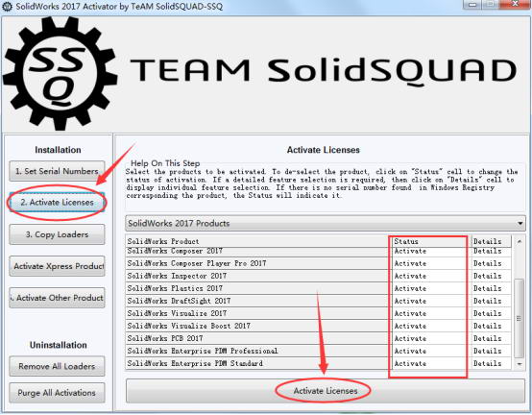Click Purge All Activations button
Screen dimensions: 532x415
coord(57,393)
